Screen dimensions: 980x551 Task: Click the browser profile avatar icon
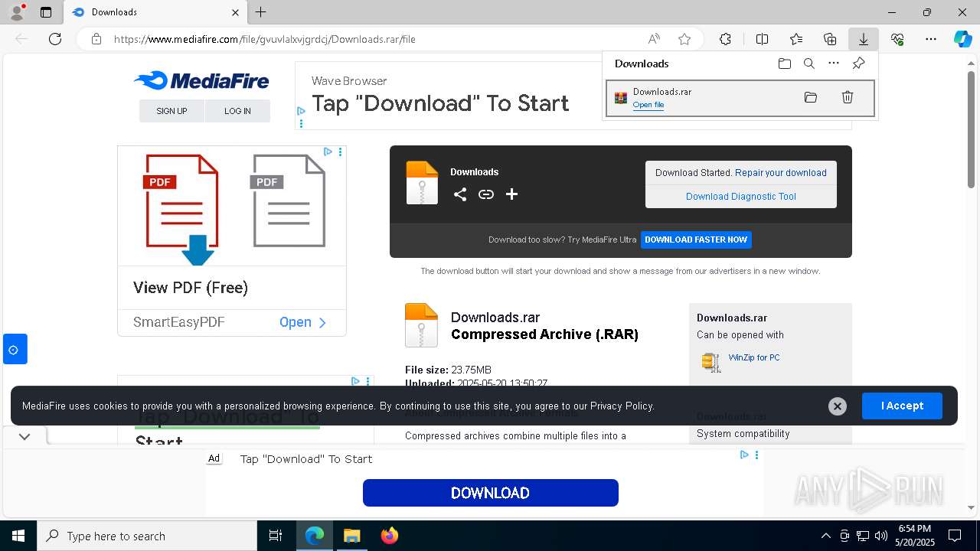pyautogui.click(x=16, y=11)
